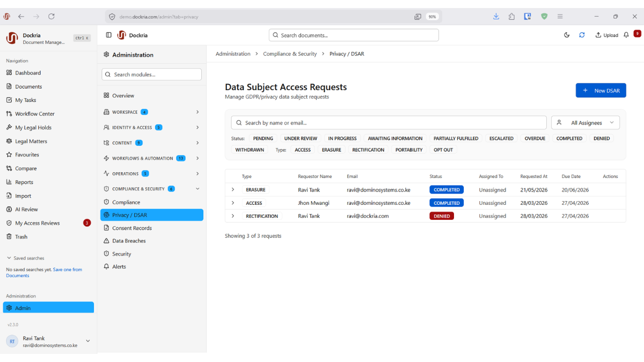Image resolution: width=644 pixels, height=362 pixels.
Task: Open Favourites page
Action: point(27,154)
